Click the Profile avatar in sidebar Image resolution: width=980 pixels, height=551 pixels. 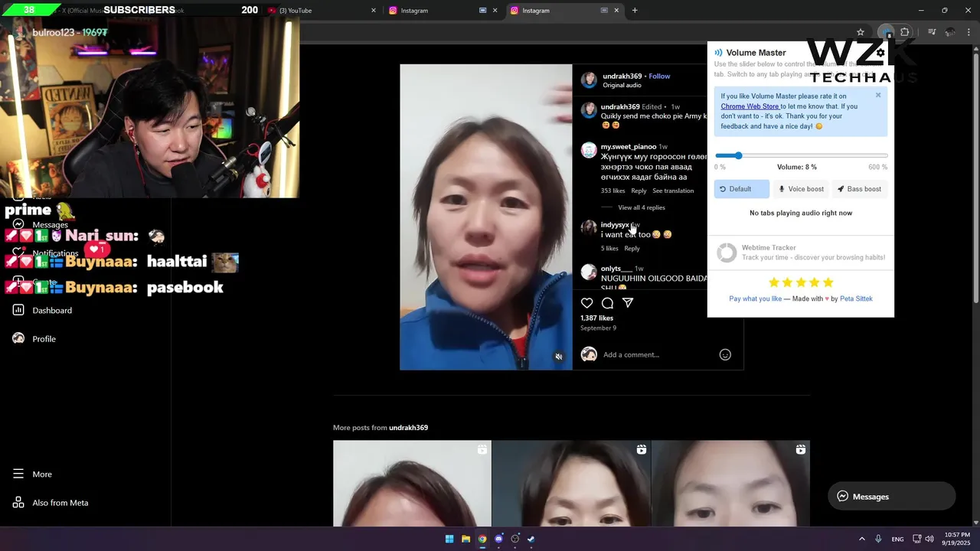pos(18,338)
